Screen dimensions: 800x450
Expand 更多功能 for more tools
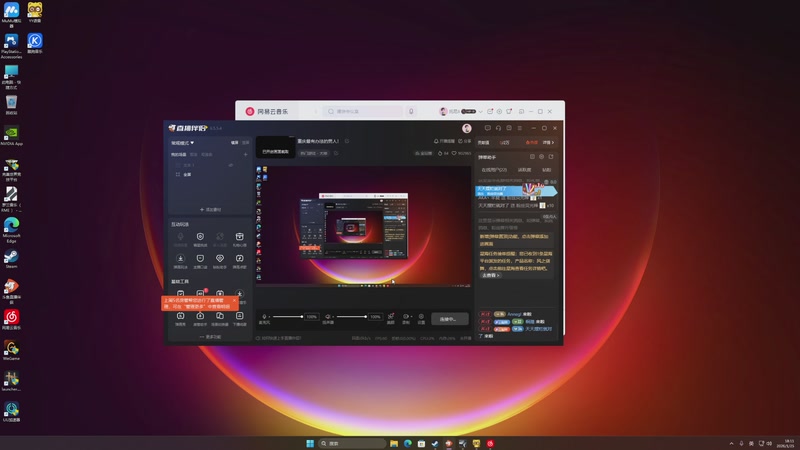coord(210,337)
